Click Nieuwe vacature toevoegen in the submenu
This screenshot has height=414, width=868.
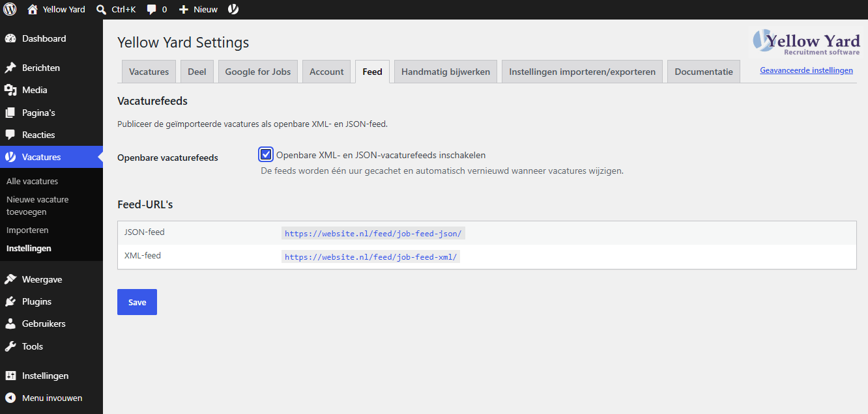(x=37, y=206)
